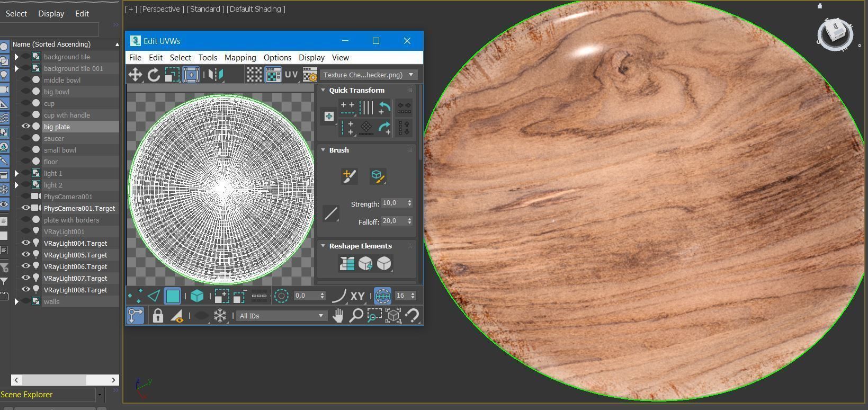Image resolution: width=868 pixels, height=410 pixels.
Task: Open the Mapping menu in Edit UVWs
Action: point(240,58)
